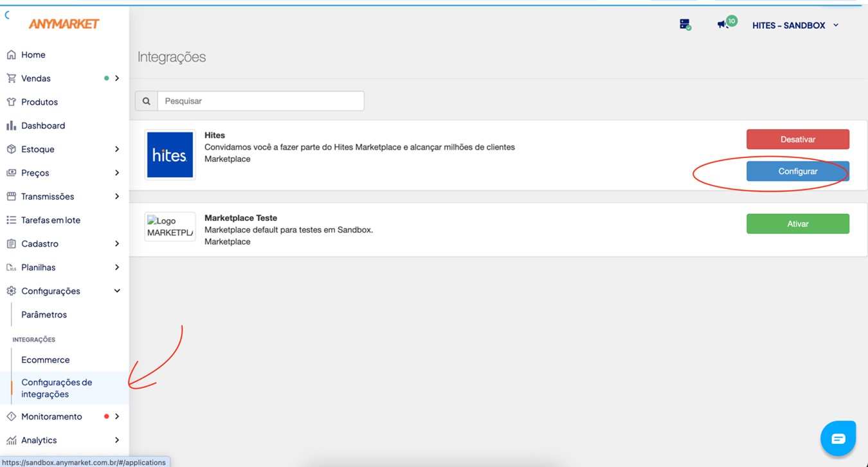
Task: Click the Desativar button for Hites
Action: [797, 139]
